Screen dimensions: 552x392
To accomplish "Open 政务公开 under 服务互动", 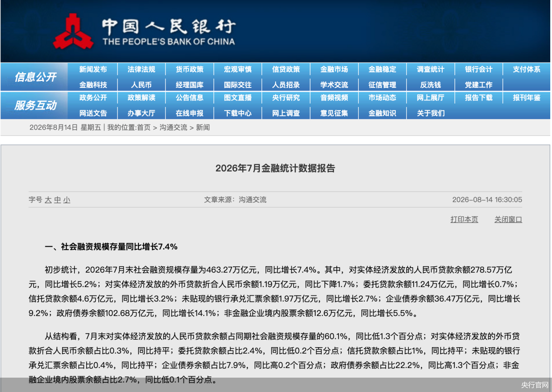I will point(93,97).
